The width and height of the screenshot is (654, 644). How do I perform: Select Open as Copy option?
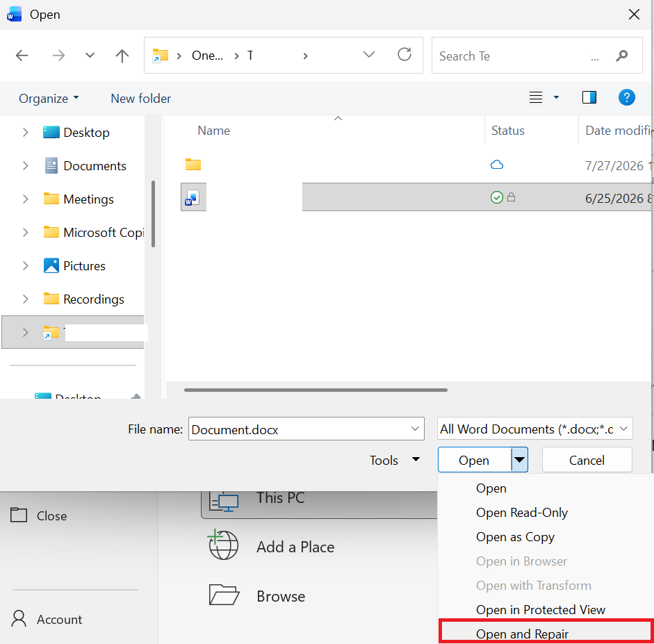(x=515, y=537)
